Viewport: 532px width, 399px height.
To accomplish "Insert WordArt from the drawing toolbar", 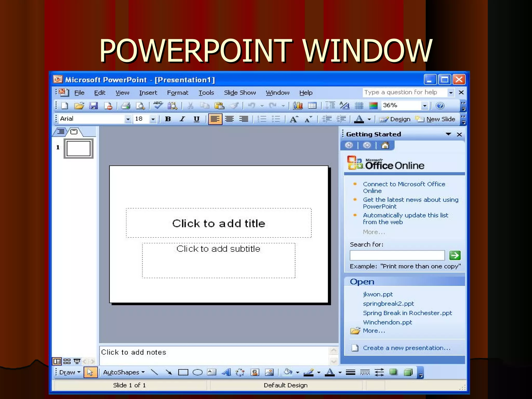I will (226, 372).
